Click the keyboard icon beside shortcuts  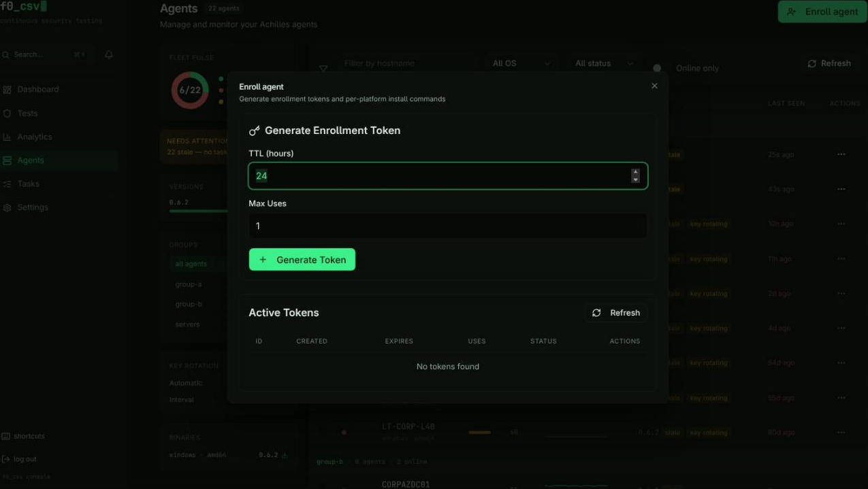6,436
